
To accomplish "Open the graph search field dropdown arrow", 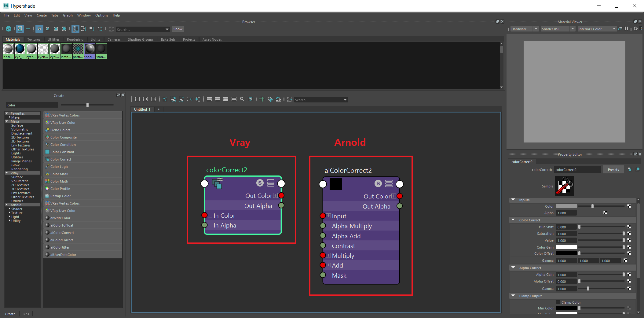I will pyautogui.click(x=345, y=100).
